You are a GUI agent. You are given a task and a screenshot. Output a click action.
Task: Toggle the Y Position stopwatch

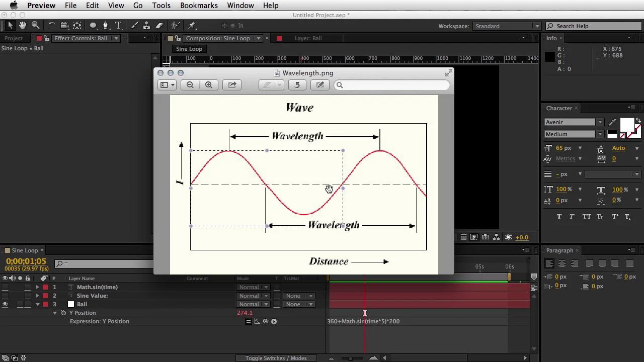coord(63,313)
